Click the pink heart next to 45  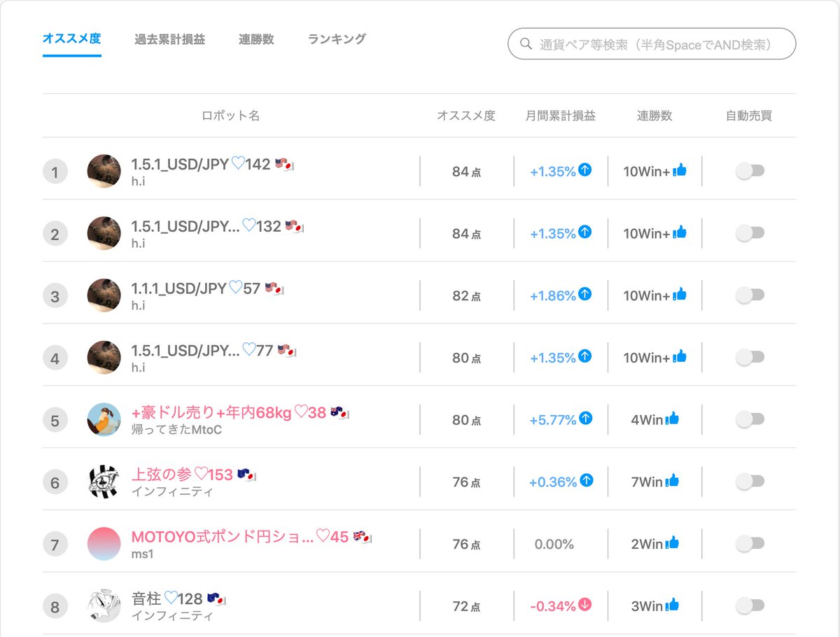(x=323, y=536)
